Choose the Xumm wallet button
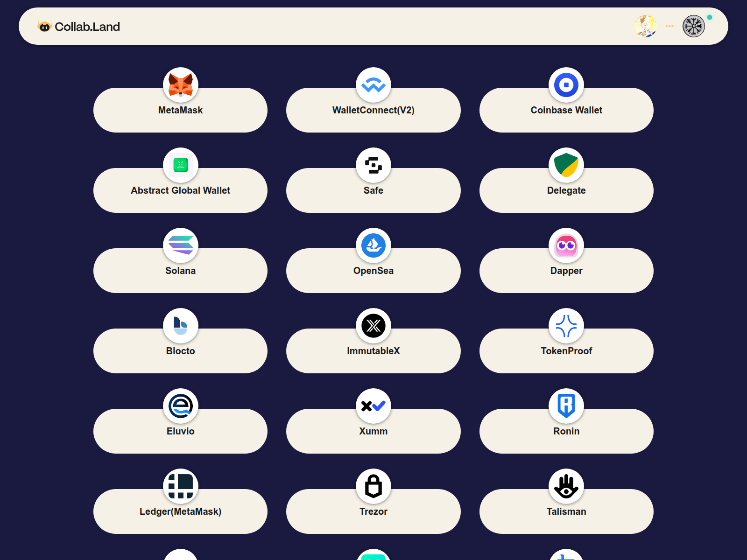This screenshot has width=747, height=560. point(373,431)
